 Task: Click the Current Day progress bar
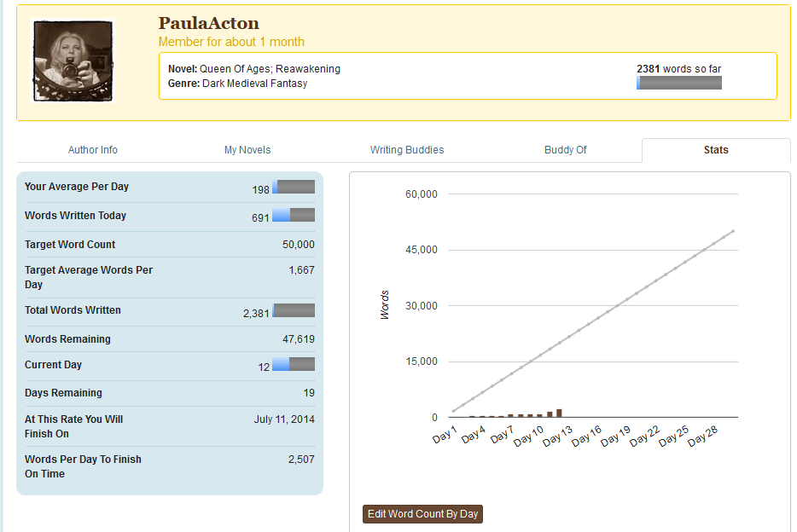294,365
